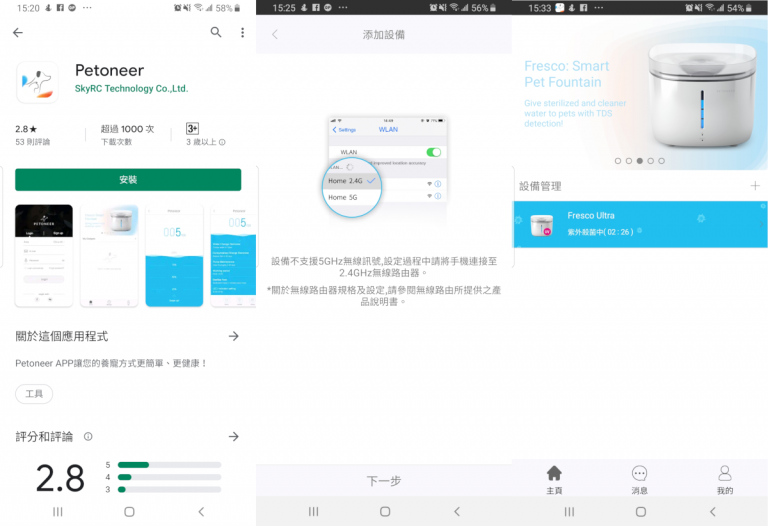Tap the 設備管理 heading

pyautogui.click(x=540, y=186)
